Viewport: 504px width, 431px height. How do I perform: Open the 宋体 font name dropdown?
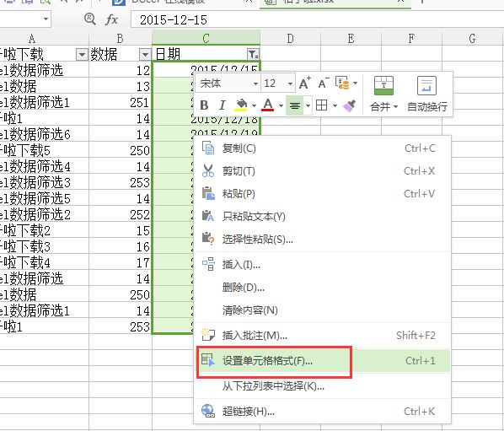click(255, 84)
